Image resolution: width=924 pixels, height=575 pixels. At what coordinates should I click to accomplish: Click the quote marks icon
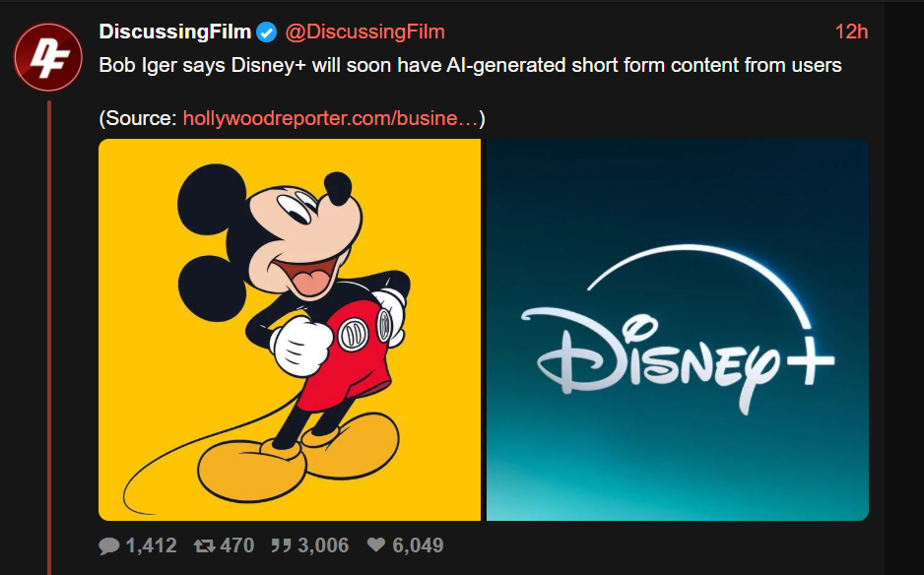point(281,544)
